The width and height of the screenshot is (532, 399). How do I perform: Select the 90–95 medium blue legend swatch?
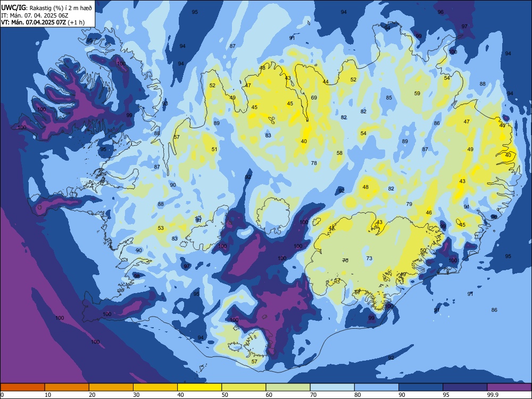(421, 387)
